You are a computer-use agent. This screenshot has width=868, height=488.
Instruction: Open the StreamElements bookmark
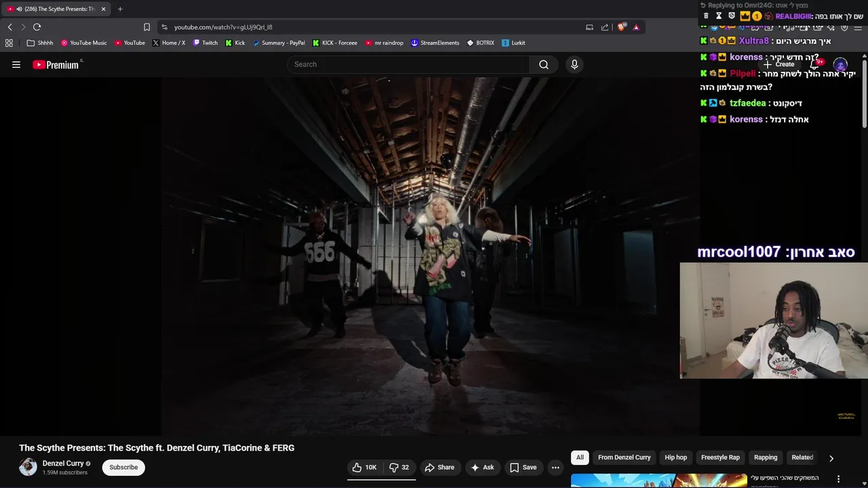(435, 43)
